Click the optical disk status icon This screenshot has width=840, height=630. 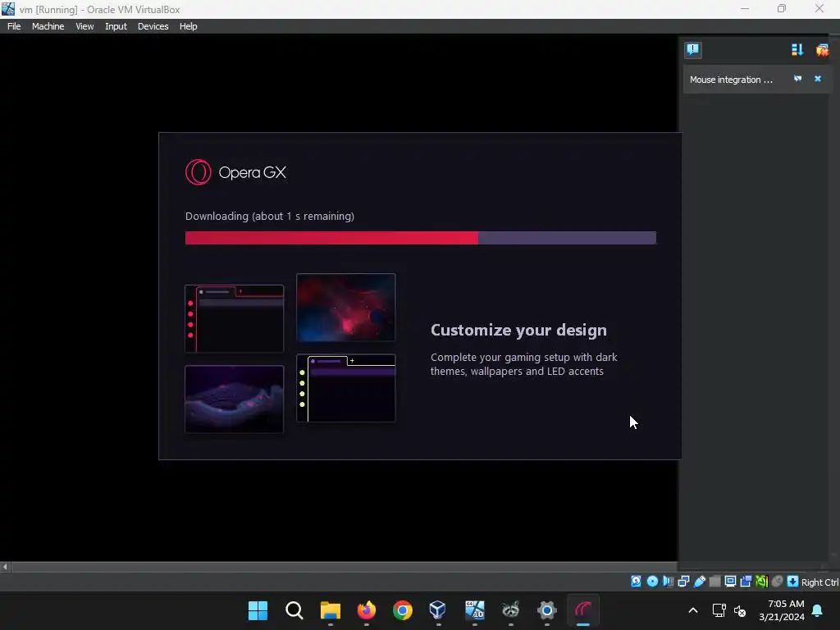[x=652, y=582]
